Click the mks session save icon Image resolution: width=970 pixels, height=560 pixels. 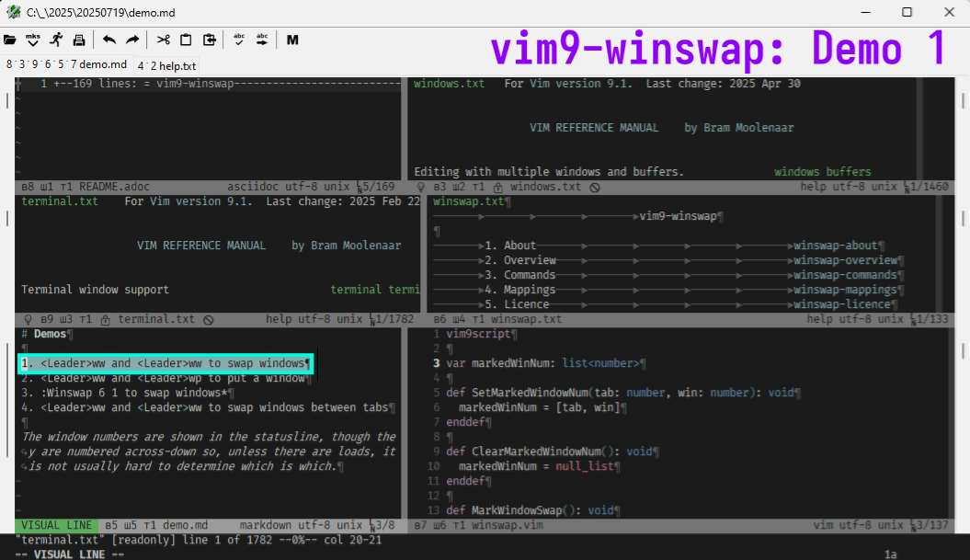(x=33, y=40)
